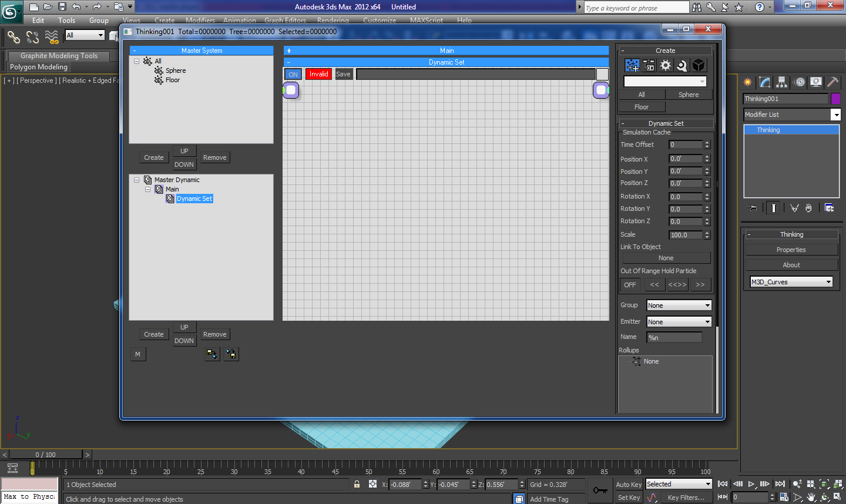Open the M3D_Curves dropdown
This screenshot has height=504, width=846.
(x=791, y=282)
